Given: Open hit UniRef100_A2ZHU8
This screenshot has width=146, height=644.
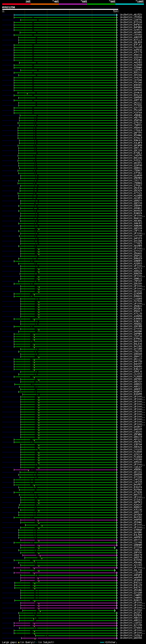Looking at the screenshot, I should (131, 65).
